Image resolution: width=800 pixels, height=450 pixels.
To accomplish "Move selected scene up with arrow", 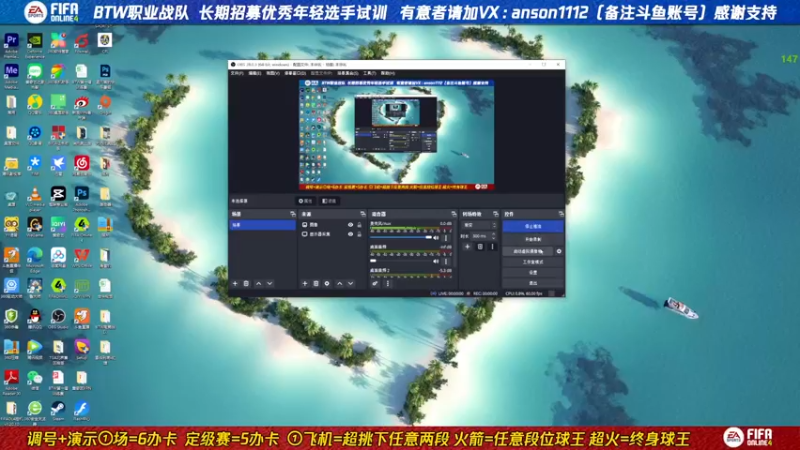I will (x=258, y=283).
